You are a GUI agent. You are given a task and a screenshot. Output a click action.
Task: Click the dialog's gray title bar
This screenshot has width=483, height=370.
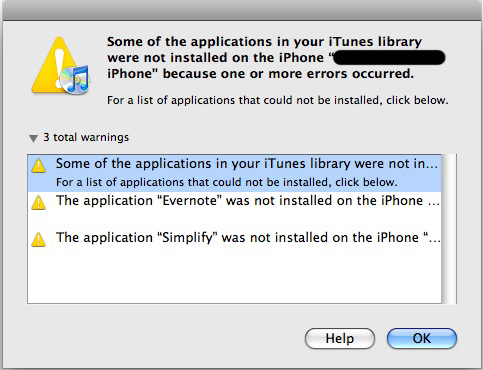point(241,10)
